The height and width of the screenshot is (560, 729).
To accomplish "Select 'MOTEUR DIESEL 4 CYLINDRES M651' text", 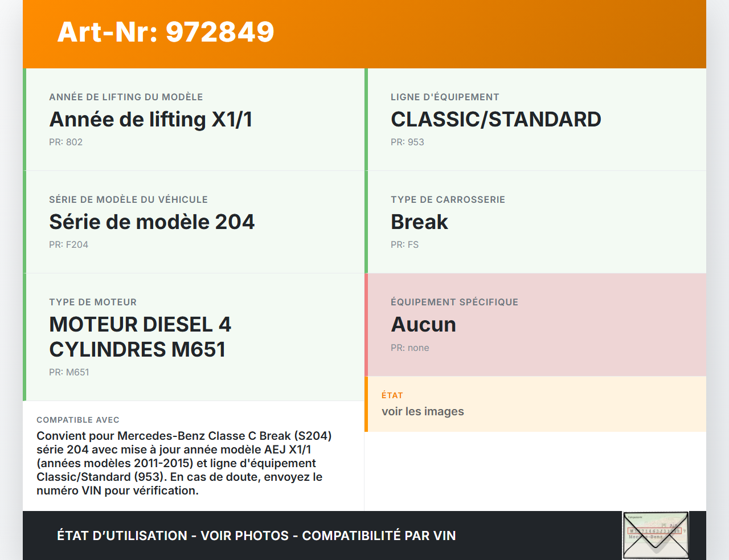I will click(x=140, y=337).
